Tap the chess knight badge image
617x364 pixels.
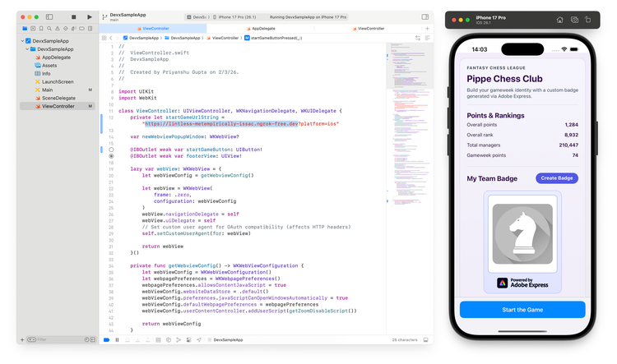(522, 234)
